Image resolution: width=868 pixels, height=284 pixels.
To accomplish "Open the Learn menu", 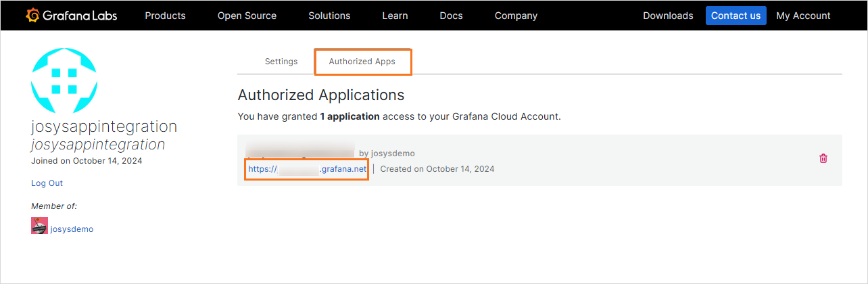I will (395, 16).
